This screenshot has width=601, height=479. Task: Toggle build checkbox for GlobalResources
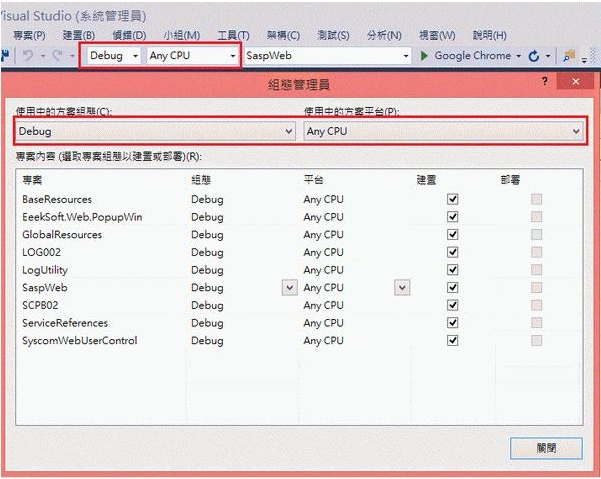click(453, 235)
